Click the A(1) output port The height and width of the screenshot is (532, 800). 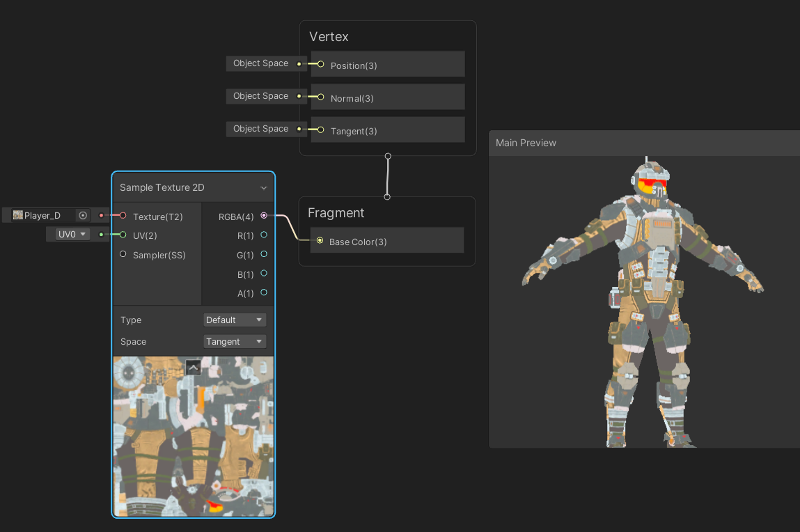(x=264, y=292)
